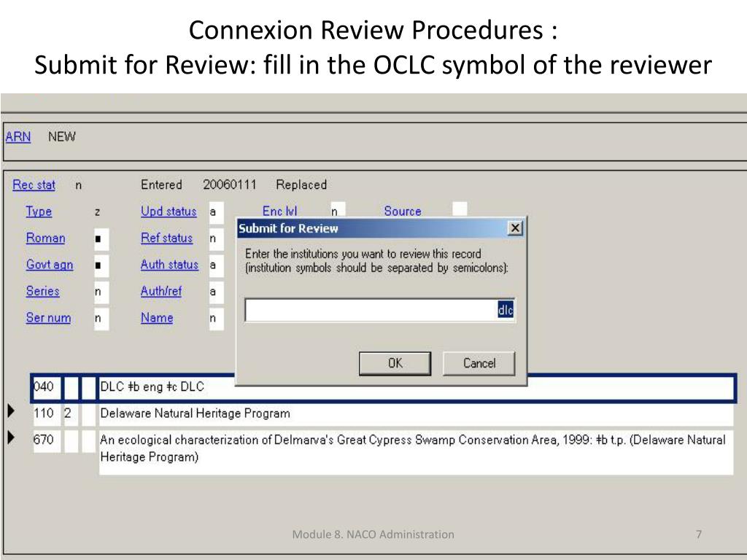This screenshot has width=747, height=560.
Task: Click the Upd status value box
Action: click(216, 212)
